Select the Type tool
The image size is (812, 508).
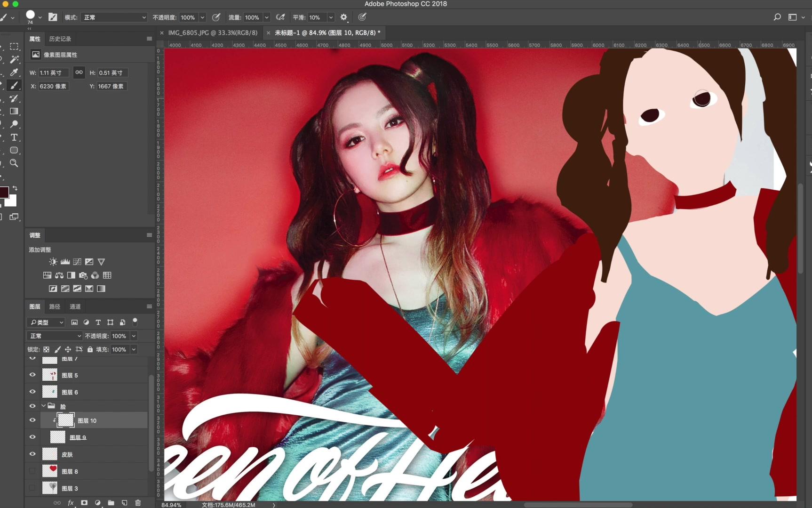pyautogui.click(x=14, y=137)
